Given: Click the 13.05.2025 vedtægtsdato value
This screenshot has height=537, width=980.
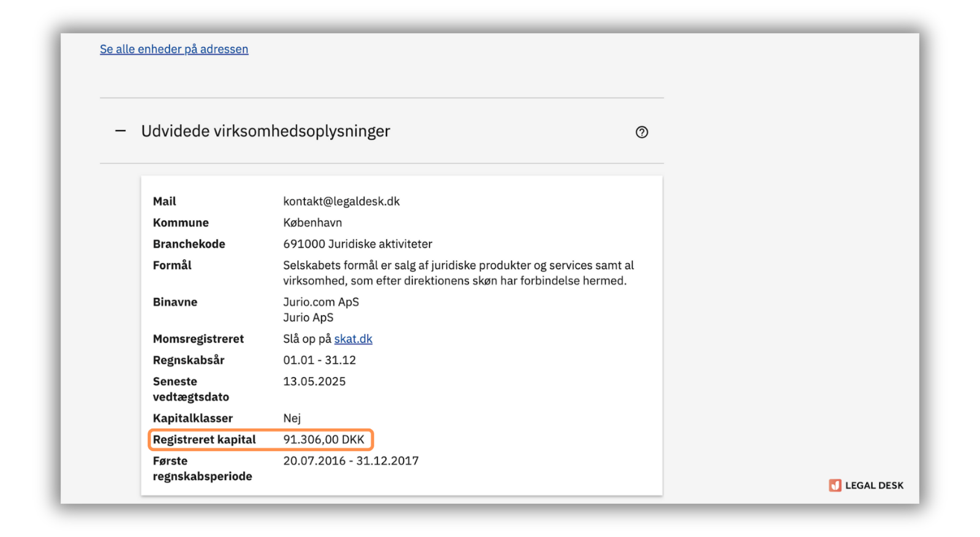Looking at the screenshot, I should tap(314, 381).
